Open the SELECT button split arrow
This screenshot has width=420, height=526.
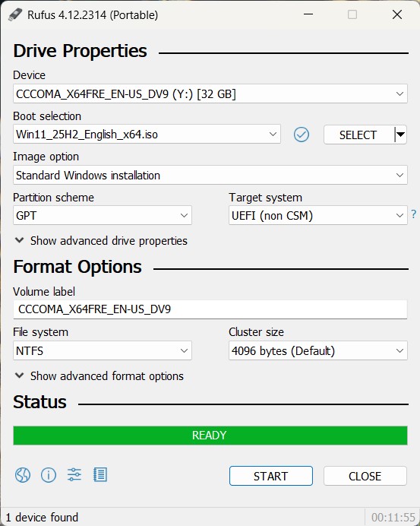400,135
